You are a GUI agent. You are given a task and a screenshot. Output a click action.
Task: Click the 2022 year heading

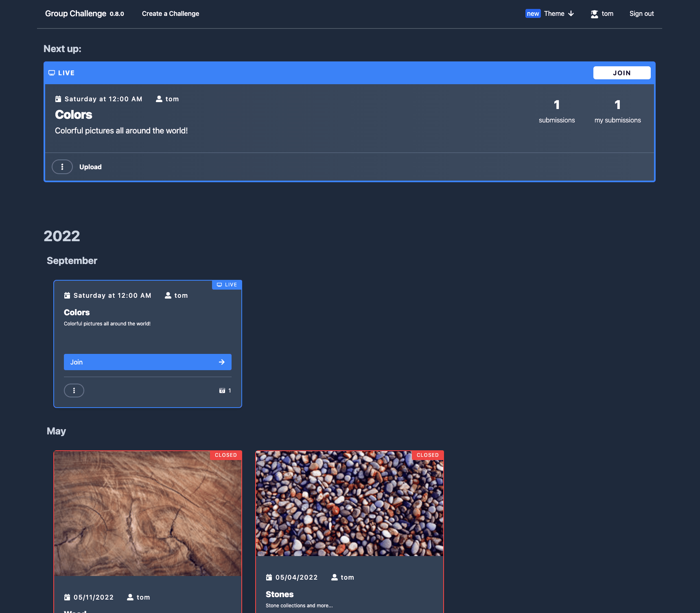62,236
